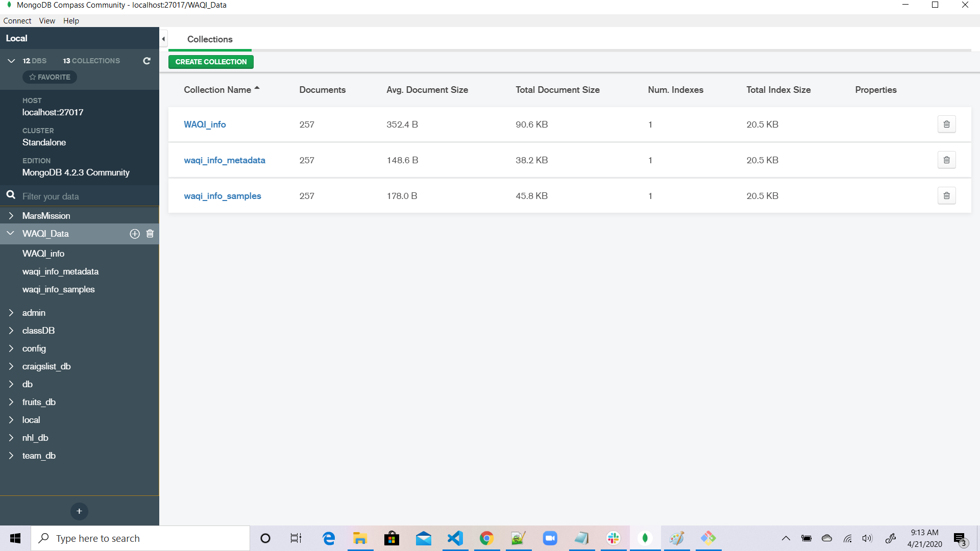Open MongoDB Compass taskbar icon
Viewport: 980px width, 551px height.
click(645, 538)
